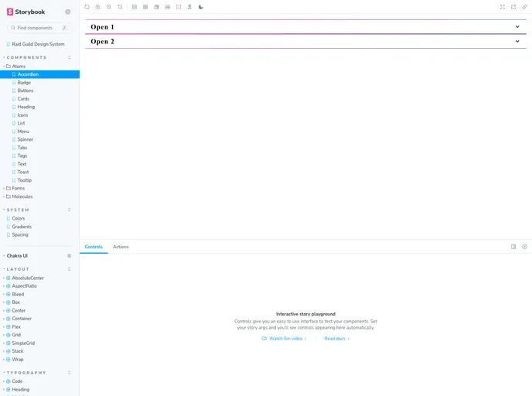Viewport: 532px width, 396px height.
Task: Expand the Forms folder
Action: pyautogui.click(x=15, y=188)
